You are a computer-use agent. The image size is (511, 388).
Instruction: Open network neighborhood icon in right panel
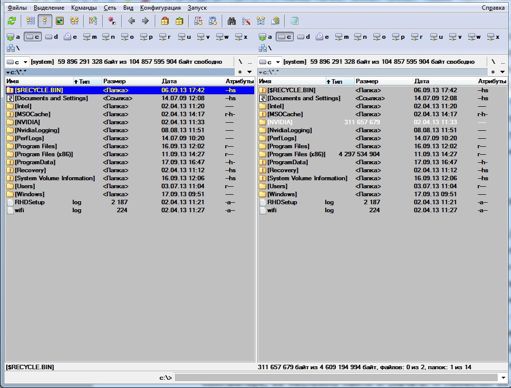[x=265, y=49]
